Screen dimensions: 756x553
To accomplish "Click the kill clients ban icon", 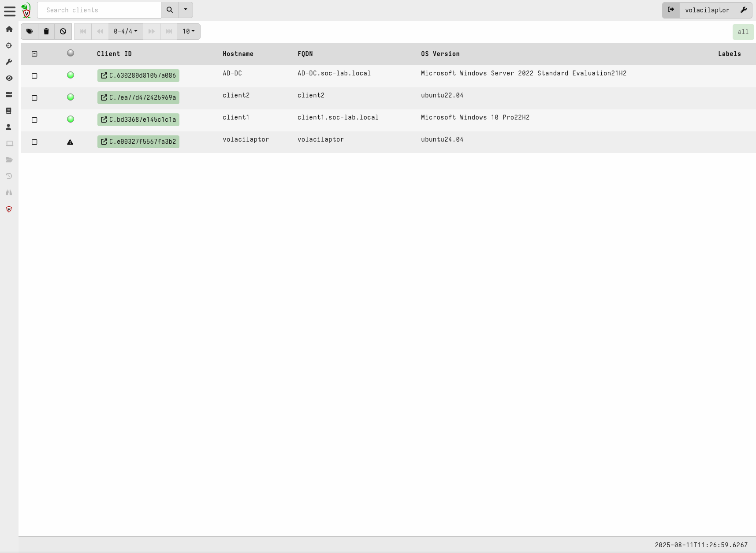I will coord(63,31).
